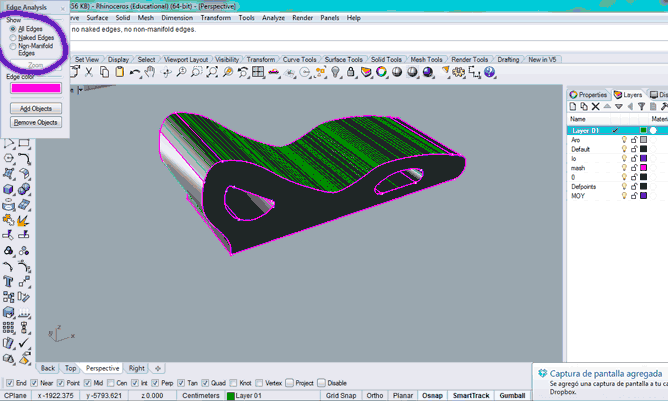Click the New Layer icon in Layers panel
Viewport: 668px width, 401px height.
[x=573, y=107]
